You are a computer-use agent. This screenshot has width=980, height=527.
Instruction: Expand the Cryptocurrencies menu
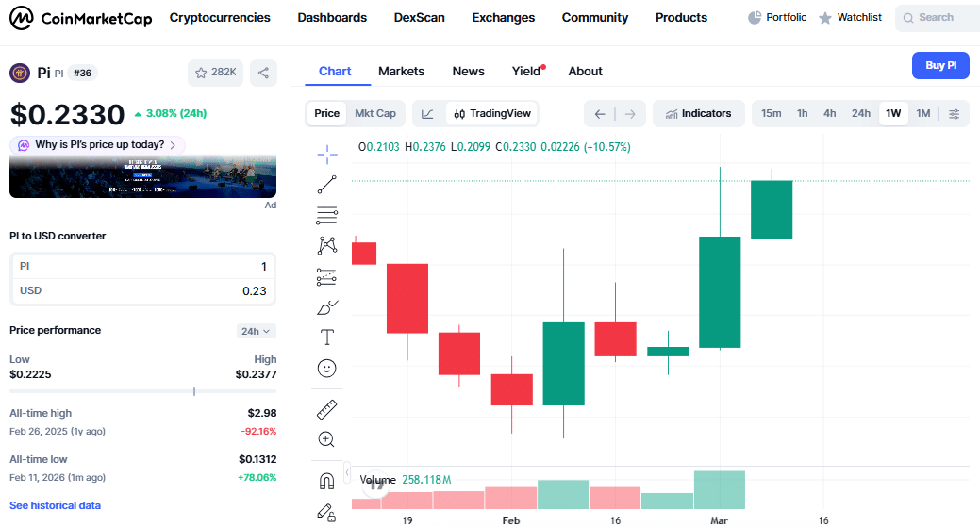[220, 18]
